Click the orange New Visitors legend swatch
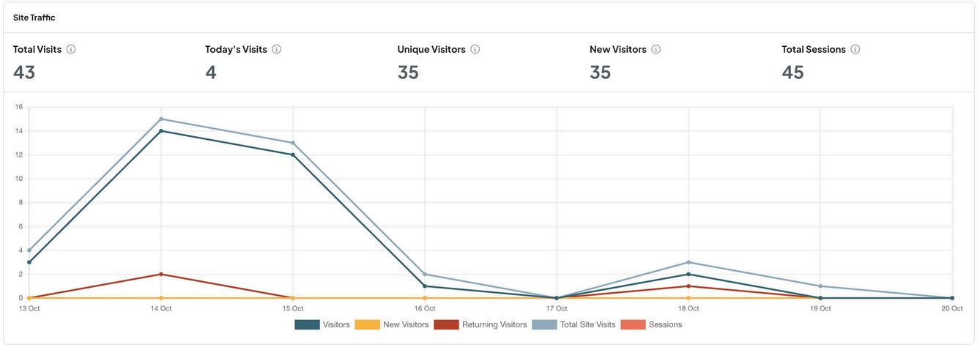Viewport: 980px width, 350px height. coord(367,324)
